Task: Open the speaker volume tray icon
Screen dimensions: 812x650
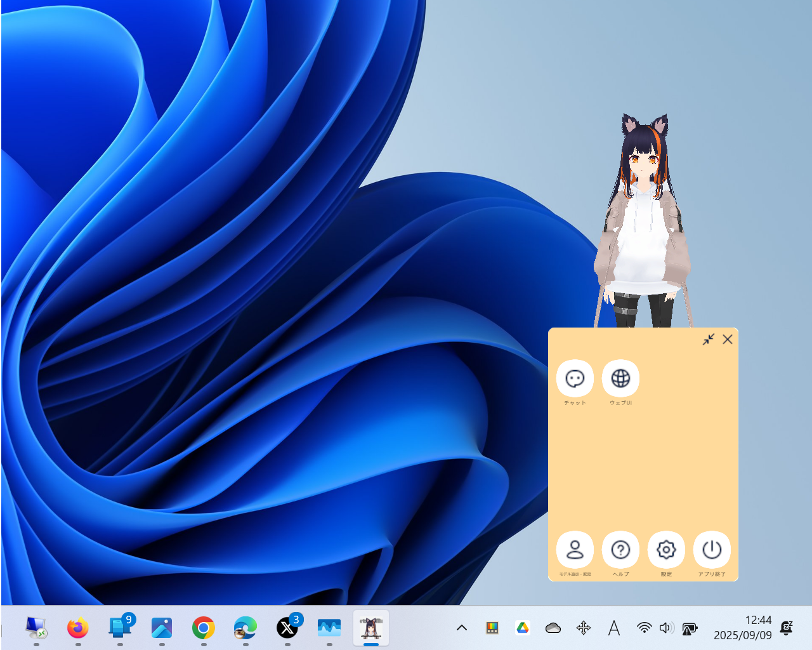Action: coord(666,628)
